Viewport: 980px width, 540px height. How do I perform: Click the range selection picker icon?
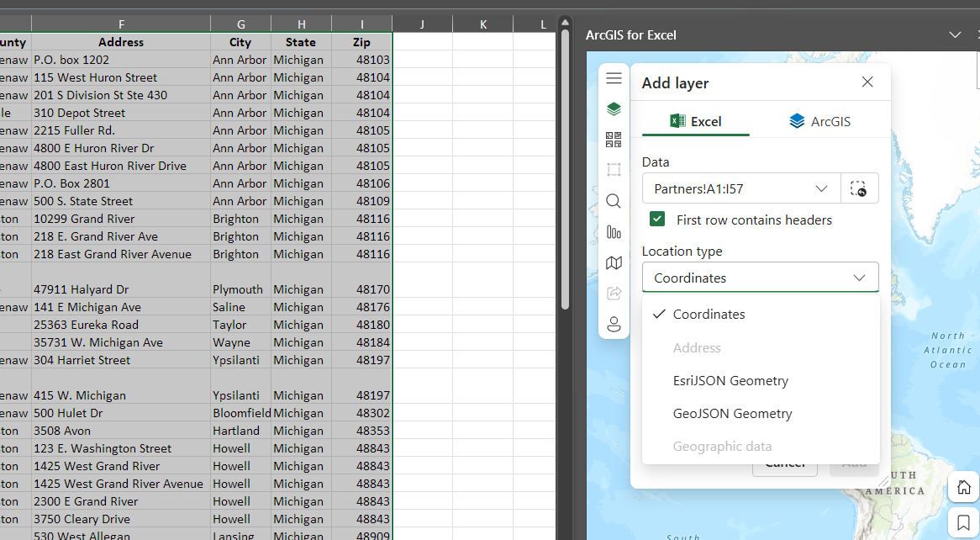860,188
